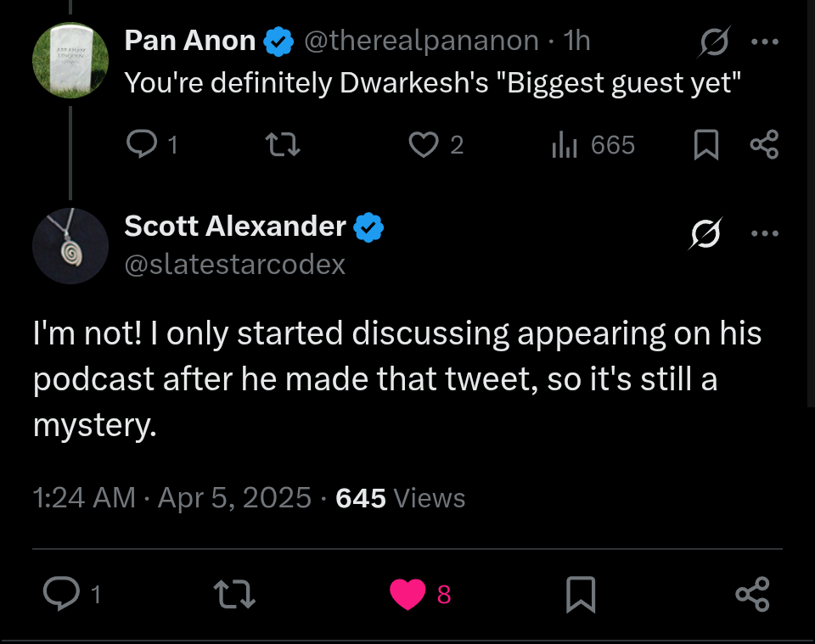View analytics showing 665 views
Screen dimensions: 815x644
point(593,144)
